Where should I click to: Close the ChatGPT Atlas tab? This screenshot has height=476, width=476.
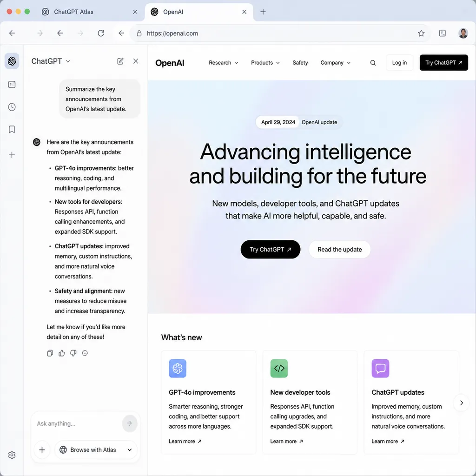pos(135,12)
